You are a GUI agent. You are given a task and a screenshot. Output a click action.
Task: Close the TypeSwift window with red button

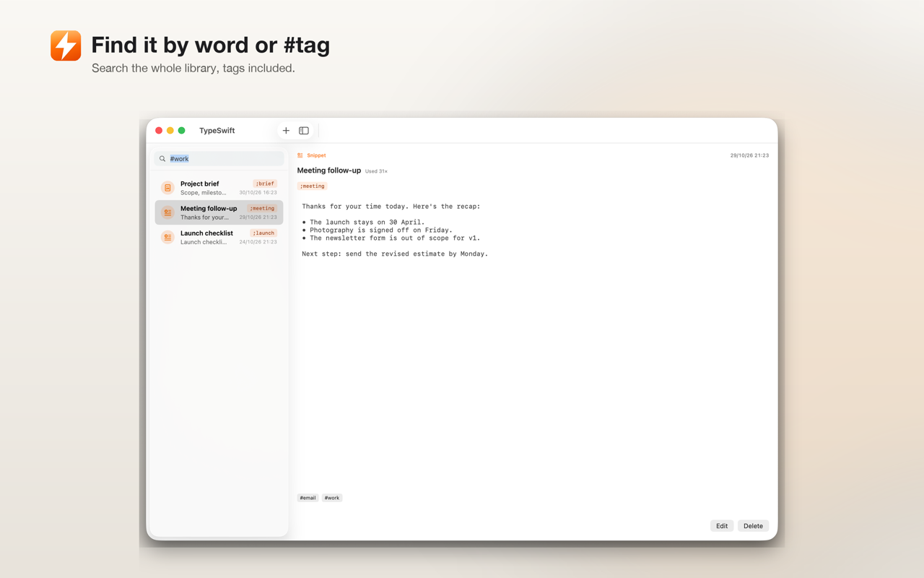(159, 131)
